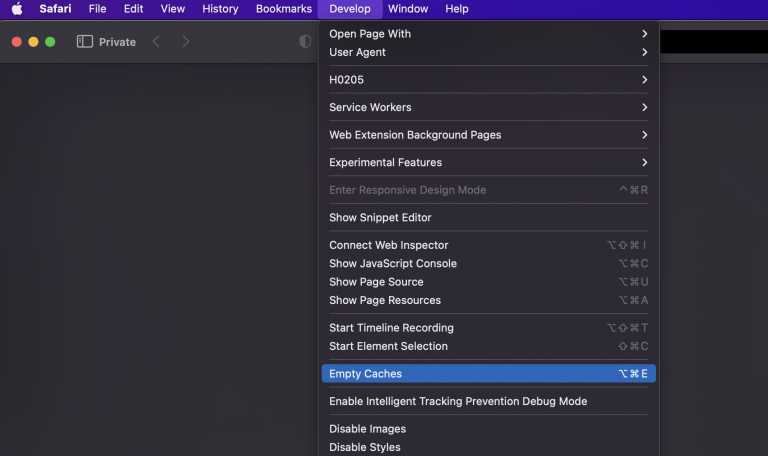768x456 pixels.
Task: Click the green fullscreen window button
Action: pos(50,42)
